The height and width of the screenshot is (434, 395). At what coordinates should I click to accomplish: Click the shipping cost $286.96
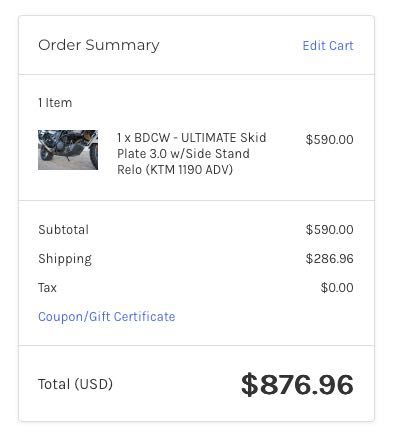tap(329, 259)
